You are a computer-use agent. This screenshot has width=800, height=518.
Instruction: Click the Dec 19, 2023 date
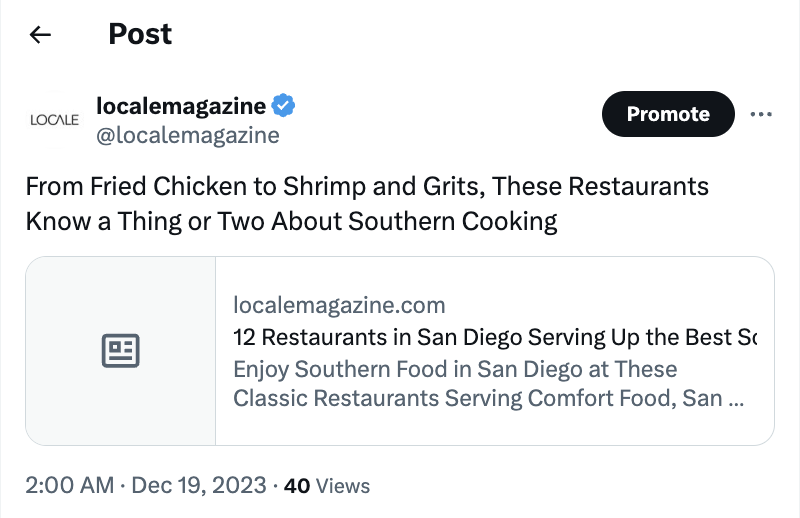pyautogui.click(x=198, y=486)
